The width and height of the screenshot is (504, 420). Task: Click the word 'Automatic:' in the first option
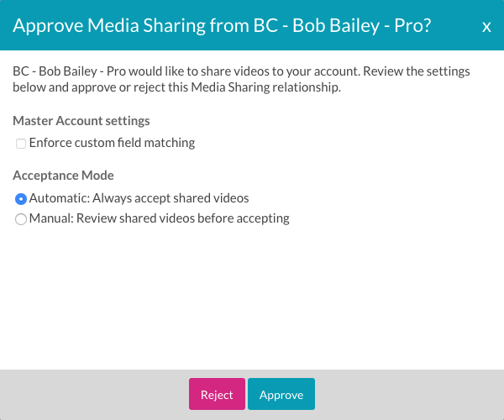pyautogui.click(x=60, y=198)
